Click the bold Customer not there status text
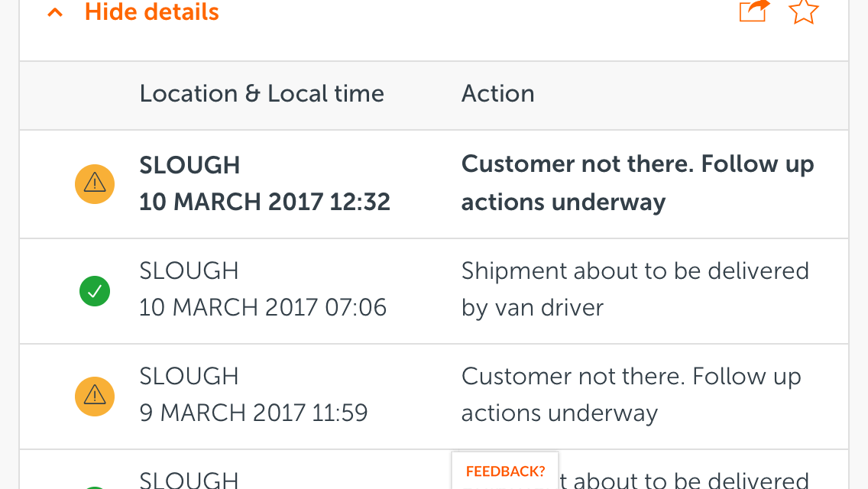 pyautogui.click(x=638, y=183)
